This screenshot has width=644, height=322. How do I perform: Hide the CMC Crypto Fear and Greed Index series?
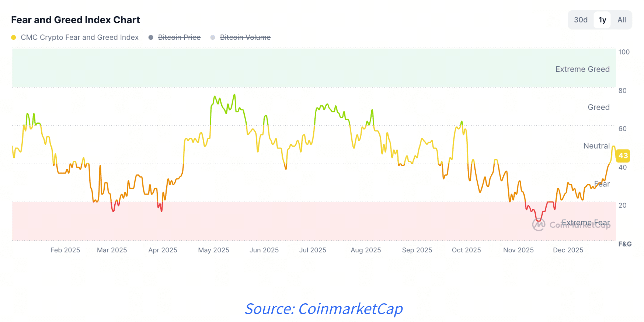(80, 37)
